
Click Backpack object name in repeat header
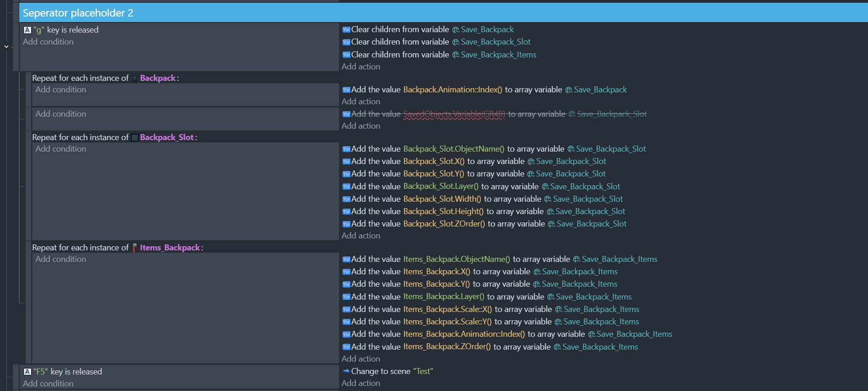(x=158, y=78)
